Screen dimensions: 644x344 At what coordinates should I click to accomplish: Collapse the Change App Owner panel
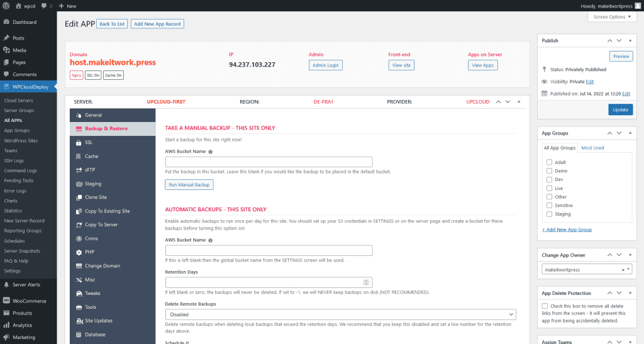click(630, 255)
